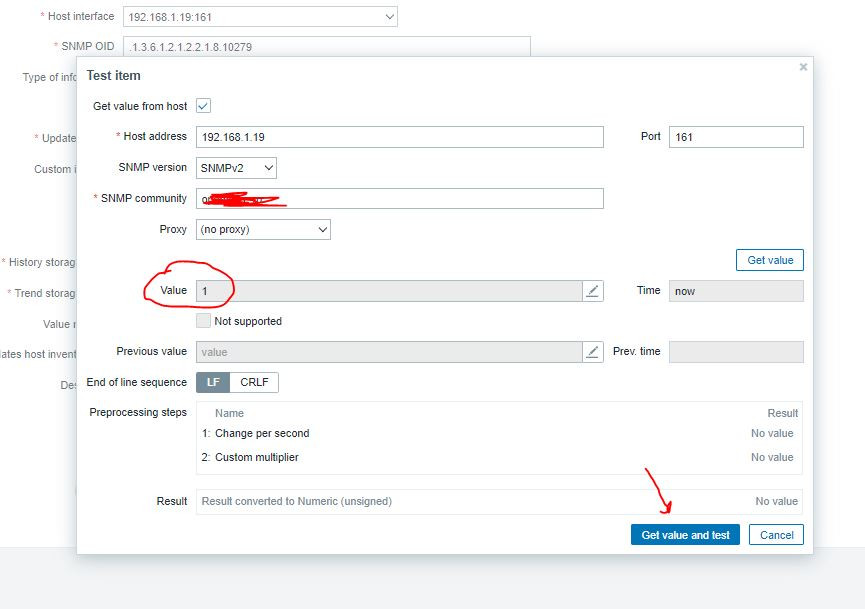
Task: Focus the Port field
Action: pos(736,137)
